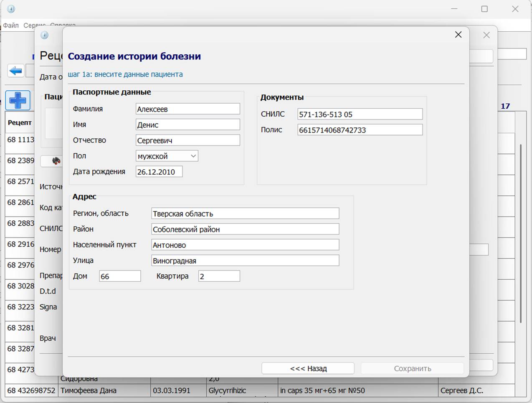Click the blue plus add icon

[x=18, y=100]
